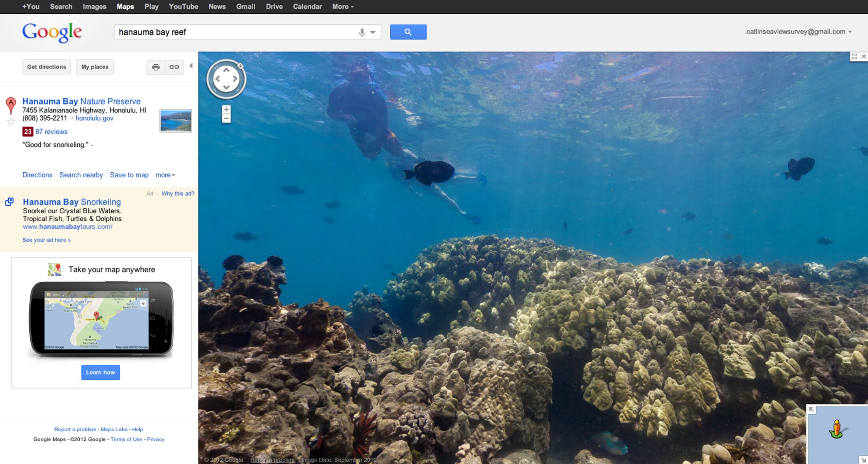
Task: Click the Print icon above the results panel
Action: 155,67
